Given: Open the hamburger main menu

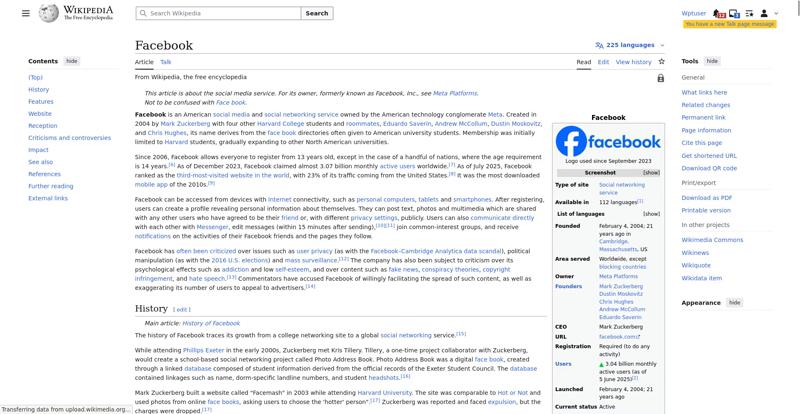Looking at the screenshot, I should 25,13.
